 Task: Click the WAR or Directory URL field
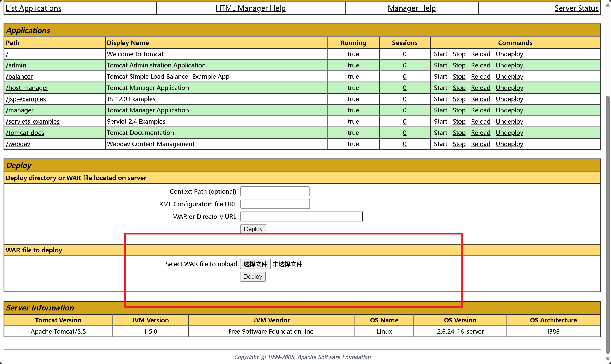[301, 217]
